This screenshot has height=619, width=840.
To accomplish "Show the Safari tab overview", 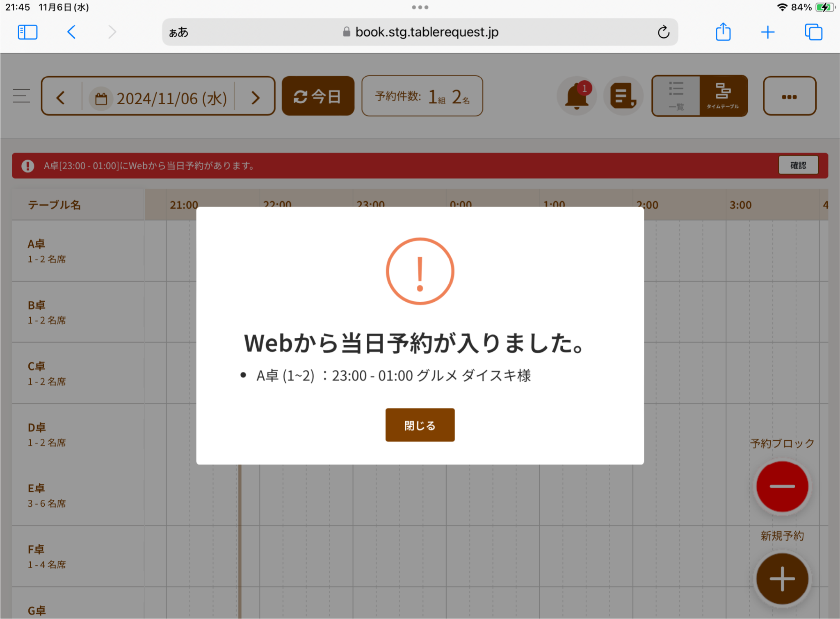I will (x=813, y=32).
